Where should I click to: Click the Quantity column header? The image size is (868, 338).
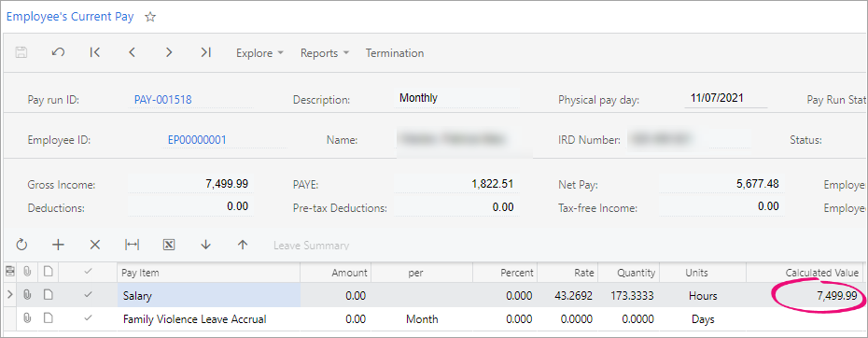tap(628, 273)
